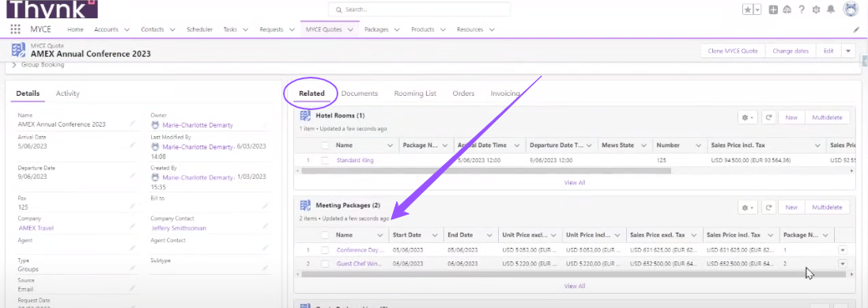This screenshot has height=308, width=868.
Task: Open the Accounts tab dropdown chevron
Action: [x=126, y=29]
